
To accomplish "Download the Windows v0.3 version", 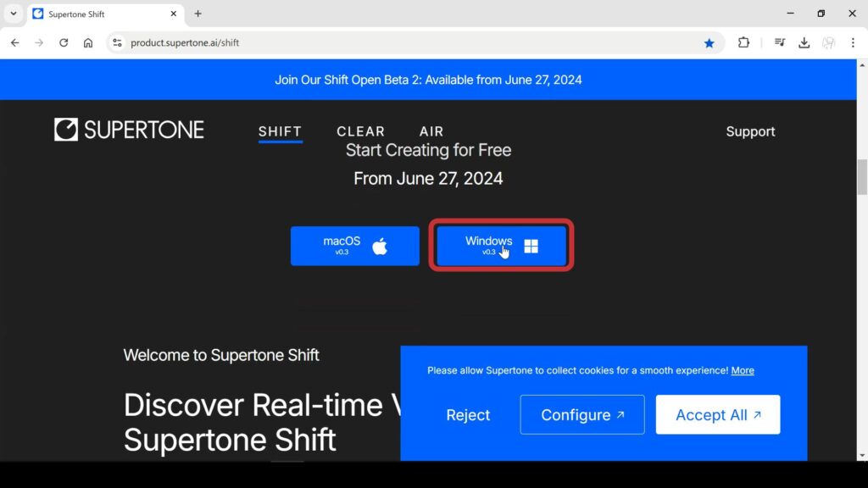I will click(501, 246).
